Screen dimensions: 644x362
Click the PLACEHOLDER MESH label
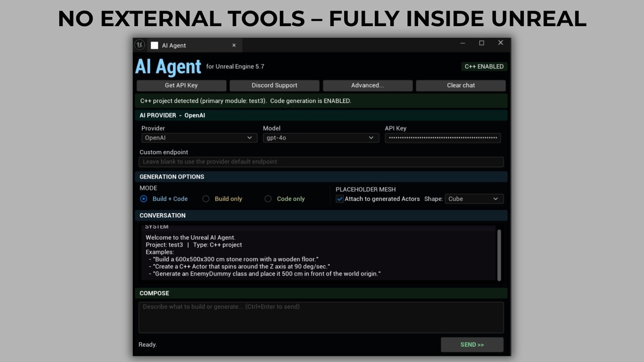(x=366, y=190)
